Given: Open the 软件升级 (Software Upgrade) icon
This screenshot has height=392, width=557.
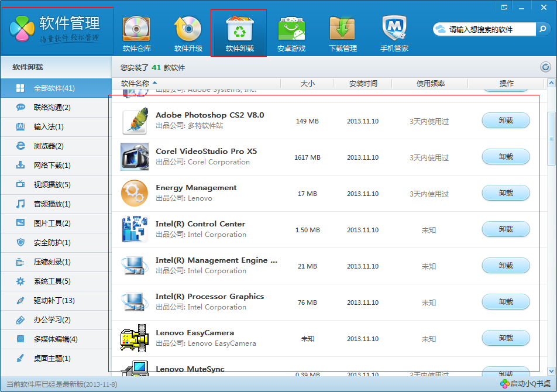Looking at the screenshot, I should point(188,29).
